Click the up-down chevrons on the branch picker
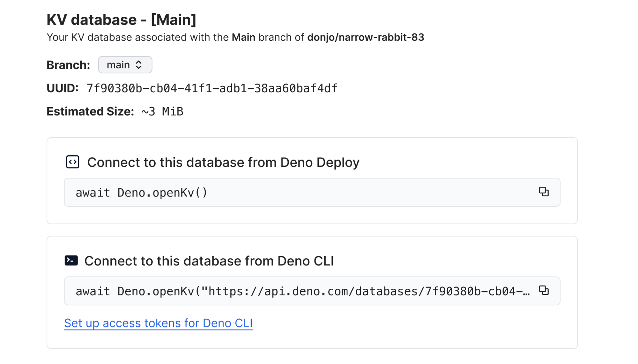This screenshot has width=638, height=364. (139, 64)
